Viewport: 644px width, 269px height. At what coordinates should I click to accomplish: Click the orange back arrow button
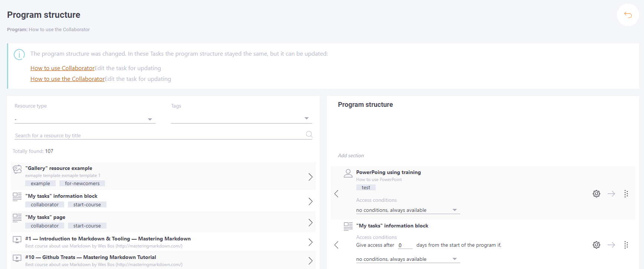(x=628, y=15)
